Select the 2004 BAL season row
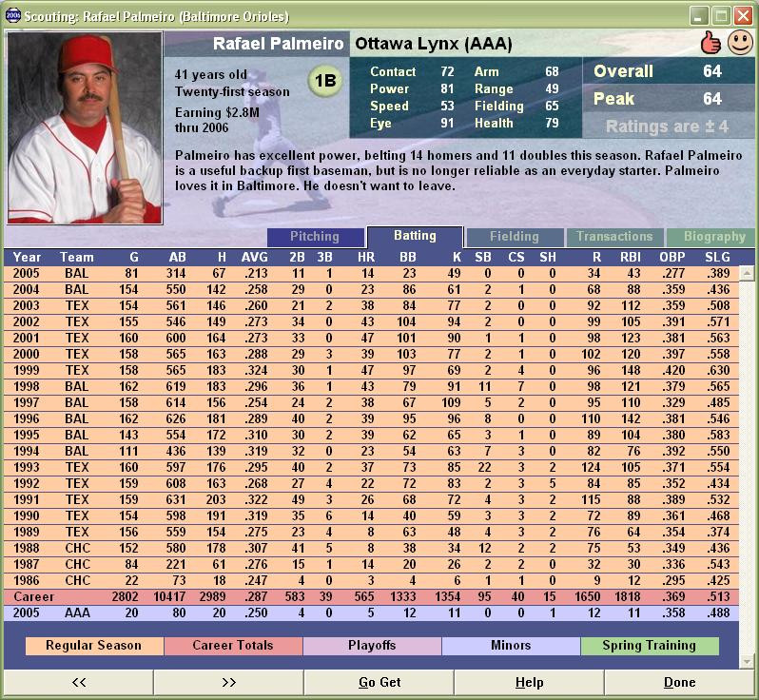This screenshot has width=759, height=700. click(x=371, y=289)
